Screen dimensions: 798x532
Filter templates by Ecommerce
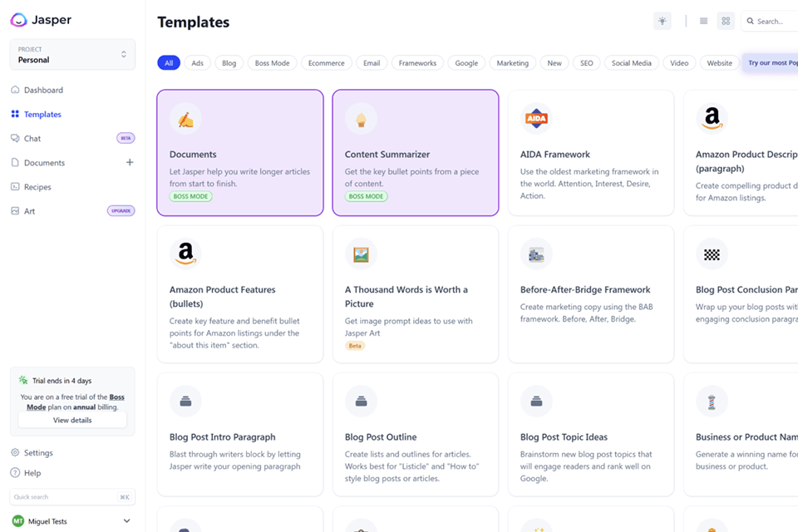pyautogui.click(x=326, y=63)
